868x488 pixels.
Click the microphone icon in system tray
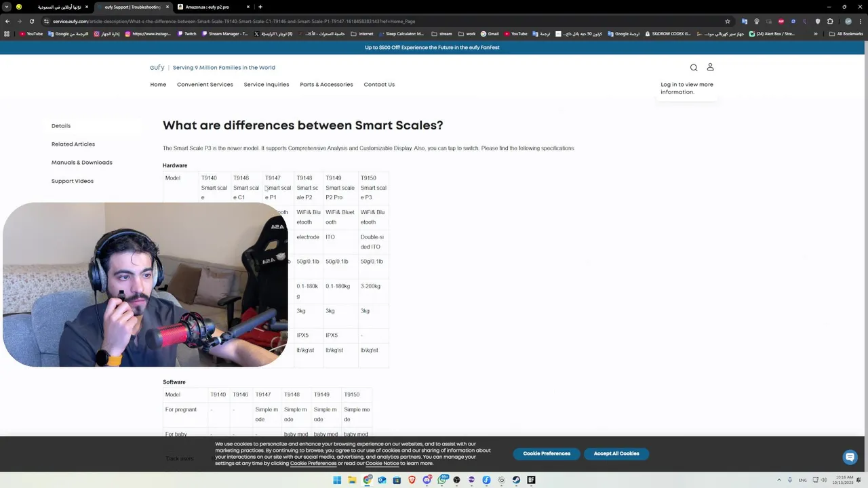point(790,480)
